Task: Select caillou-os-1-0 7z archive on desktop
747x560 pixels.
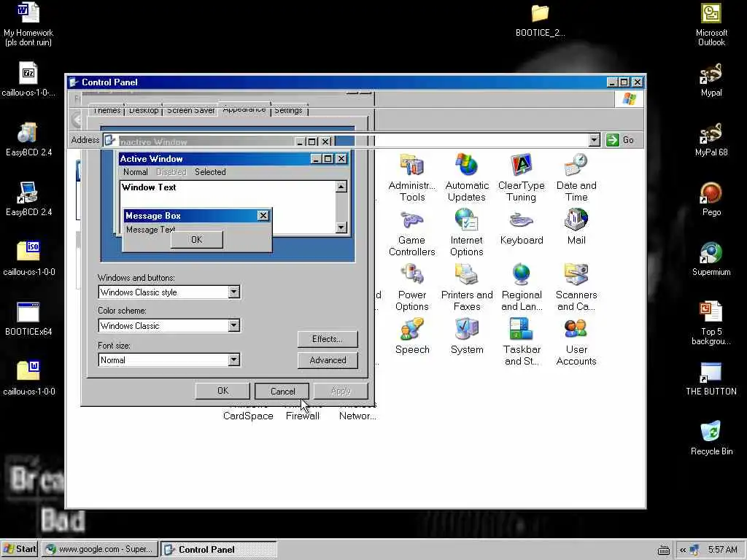Action: pos(28,79)
